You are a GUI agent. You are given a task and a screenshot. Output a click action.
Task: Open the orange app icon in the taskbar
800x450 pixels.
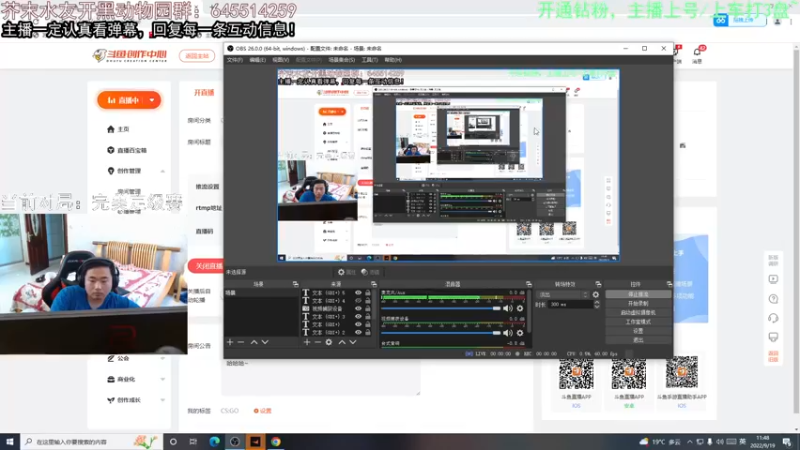coord(255,442)
